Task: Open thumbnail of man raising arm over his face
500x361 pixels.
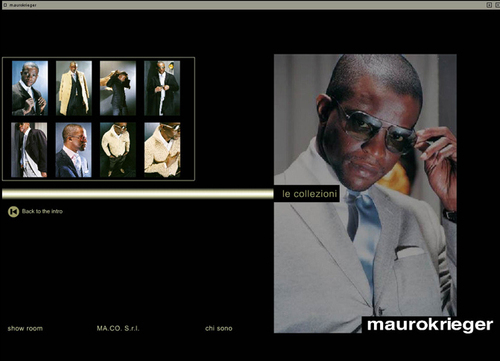Action: click(x=118, y=88)
